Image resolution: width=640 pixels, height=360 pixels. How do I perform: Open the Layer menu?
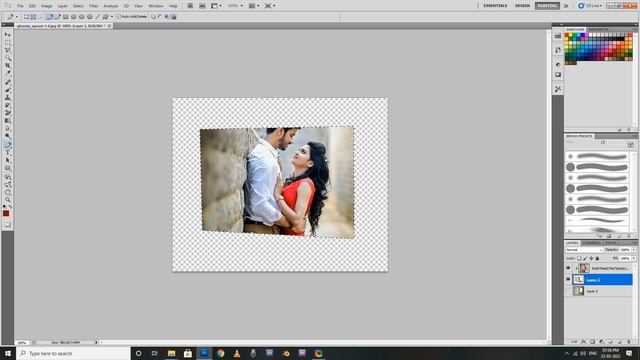62,6
